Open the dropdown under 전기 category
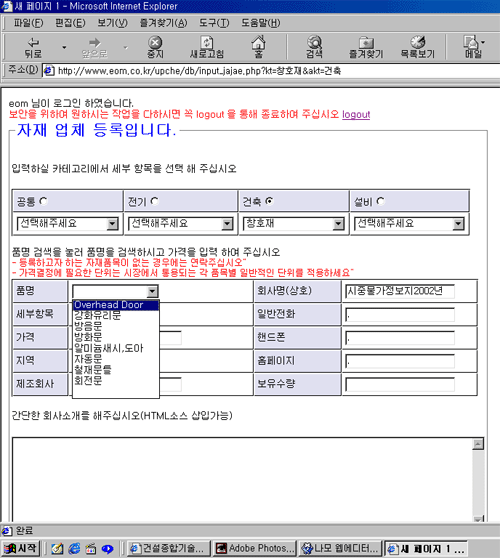 point(180,224)
